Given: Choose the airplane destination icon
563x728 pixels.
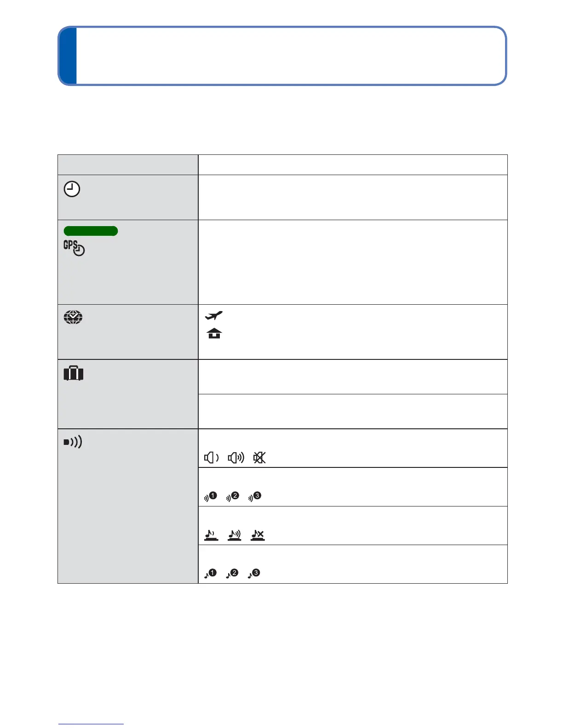Looking at the screenshot, I should [214, 315].
